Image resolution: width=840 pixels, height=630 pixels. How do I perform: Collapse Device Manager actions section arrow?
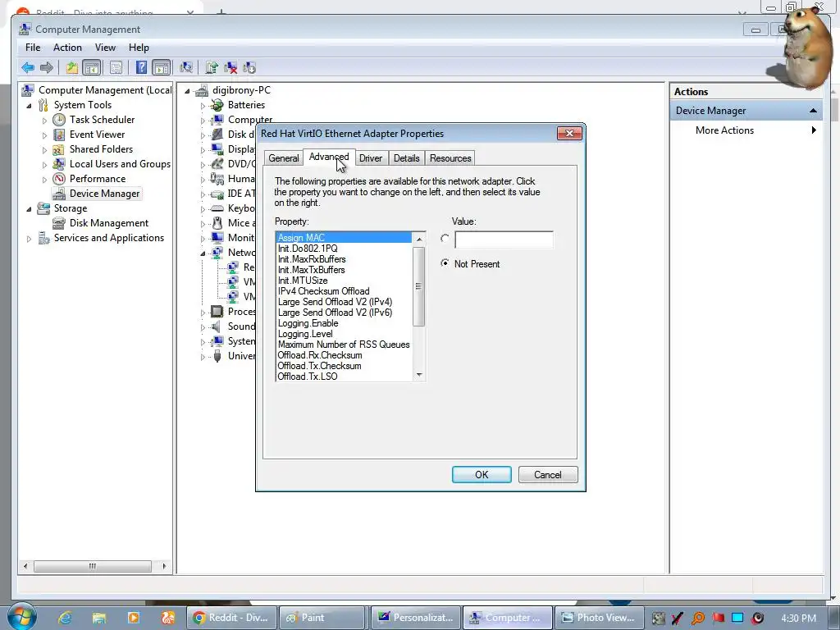pyautogui.click(x=813, y=111)
